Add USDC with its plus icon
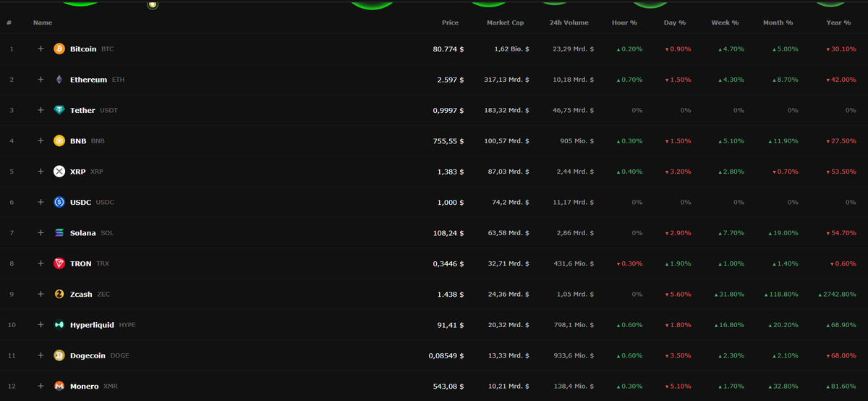This screenshot has width=868, height=401. (41, 202)
